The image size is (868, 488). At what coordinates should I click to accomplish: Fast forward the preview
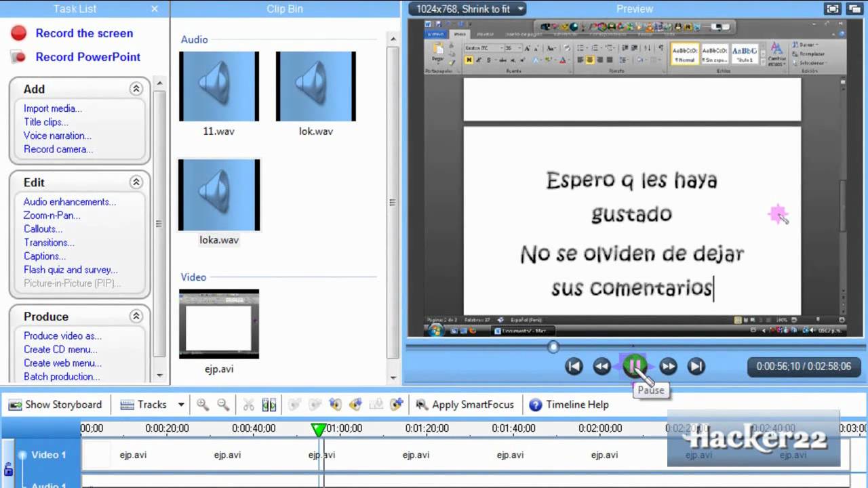click(x=668, y=367)
